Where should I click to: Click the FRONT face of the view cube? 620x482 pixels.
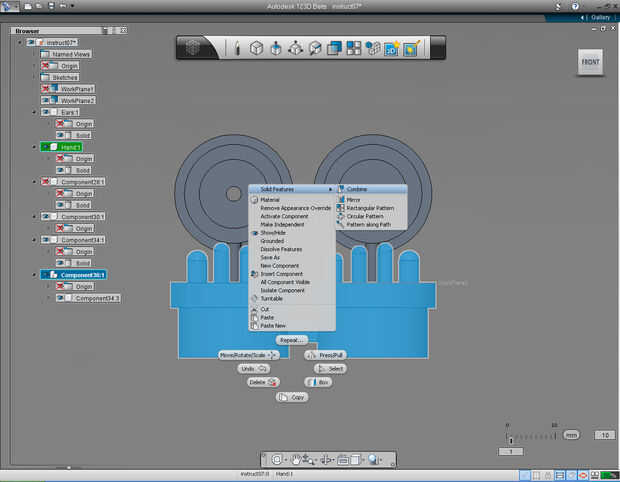[x=590, y=62]
